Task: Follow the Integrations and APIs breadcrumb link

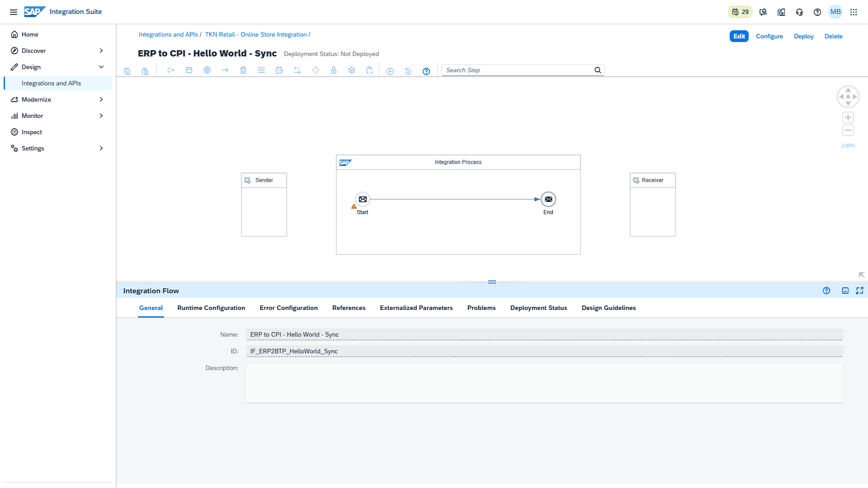Action: tap(168, 34)
